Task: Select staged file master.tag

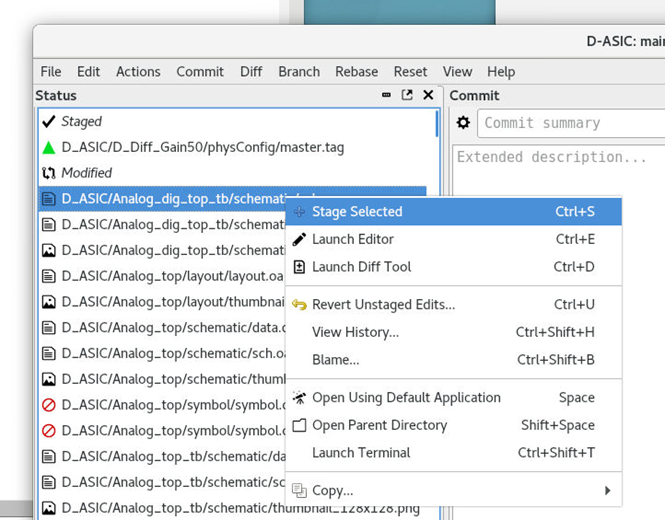Action: click(x=202, y=147)
